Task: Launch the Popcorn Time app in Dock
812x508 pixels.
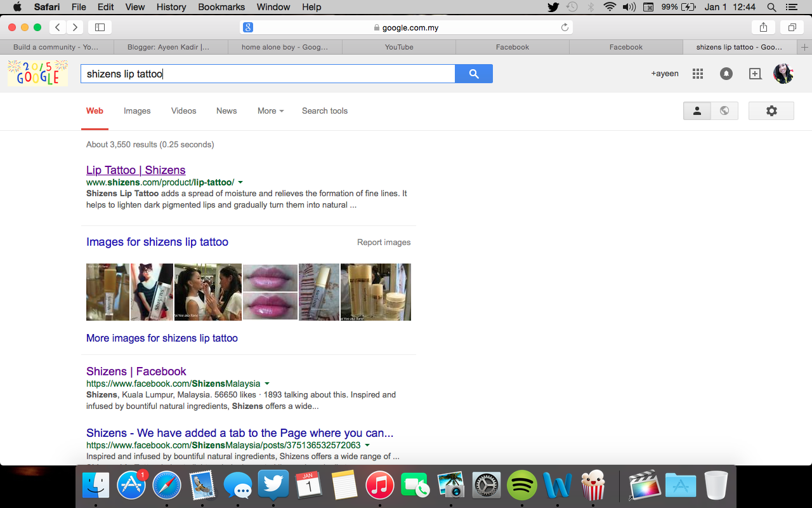Action: (593, 486)
